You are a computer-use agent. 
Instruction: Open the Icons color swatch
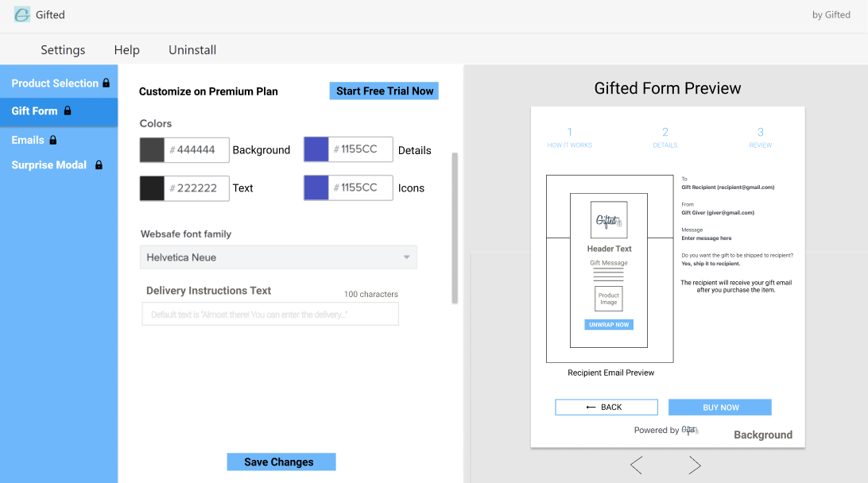click(316, 187)
